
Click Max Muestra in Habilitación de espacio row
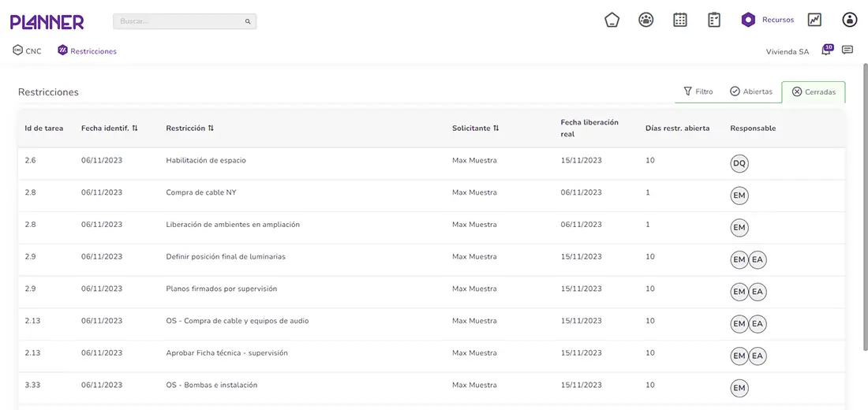(x=474, y=161)
